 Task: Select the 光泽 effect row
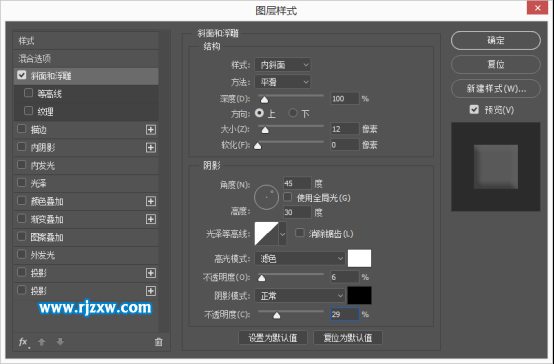[86, 183]
